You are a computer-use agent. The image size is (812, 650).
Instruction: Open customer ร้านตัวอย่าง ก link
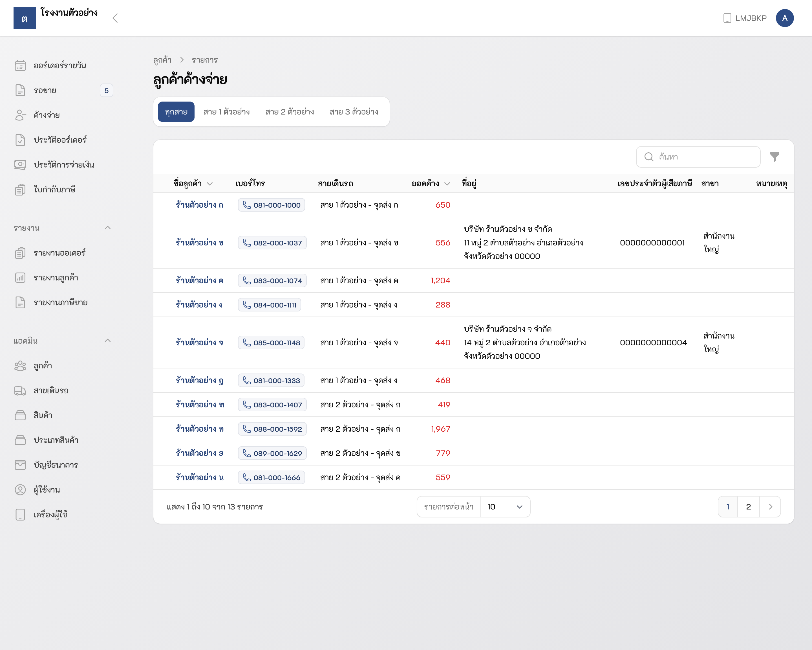click(x=200, y=205)
